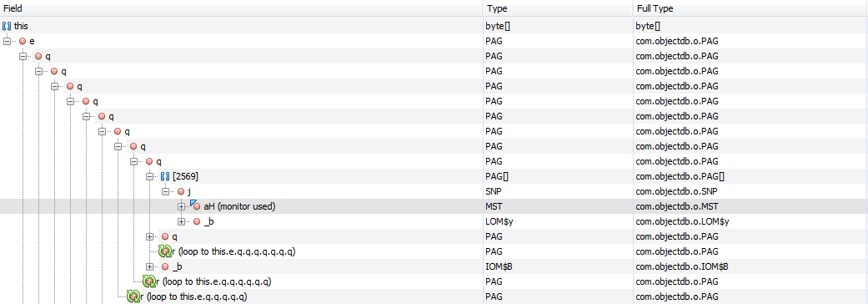The width and height of the screenshot is (868, 304).
Task: Click the red field icon for j
Action: point(181,191)
